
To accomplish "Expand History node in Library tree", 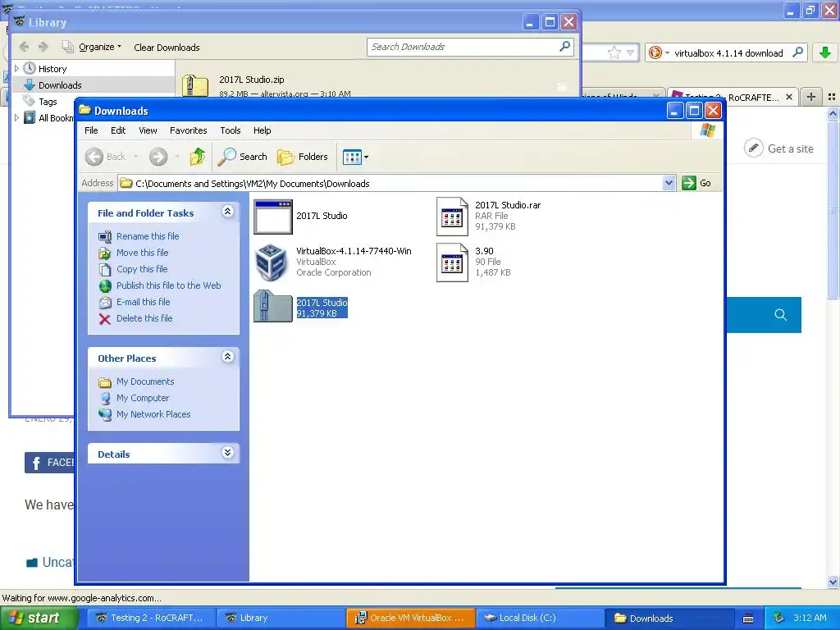I will [16, 69].
